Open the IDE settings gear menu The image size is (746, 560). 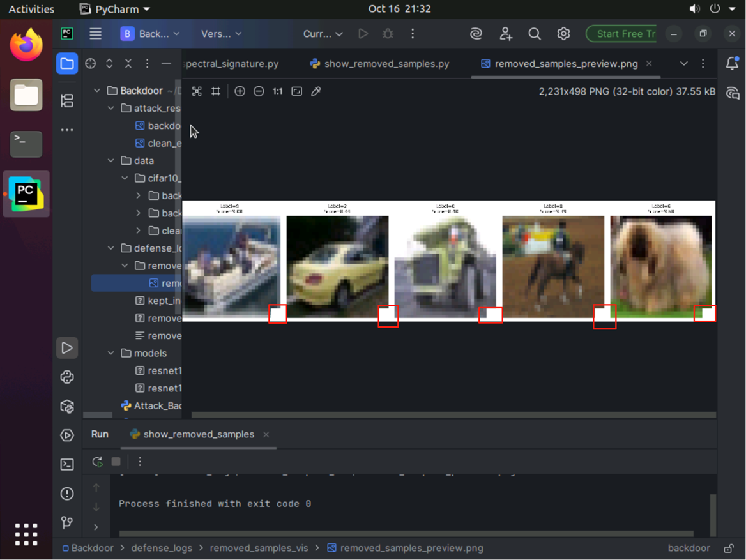coord(563,34)
